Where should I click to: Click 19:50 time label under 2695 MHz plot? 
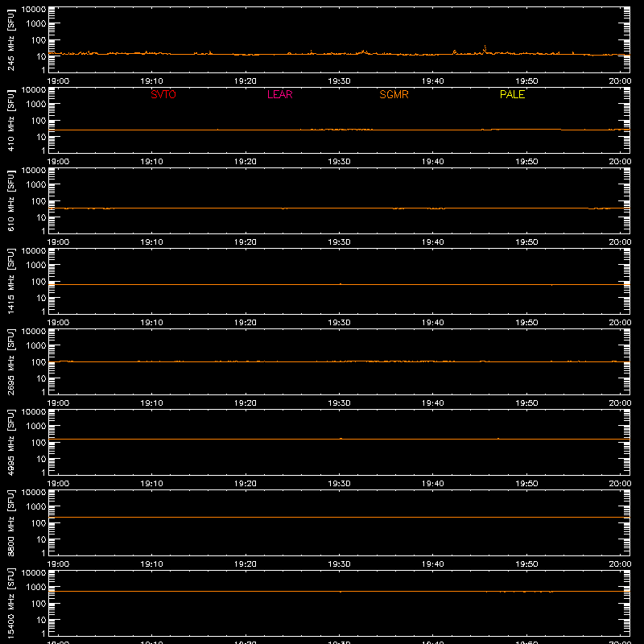coord(526,403)
